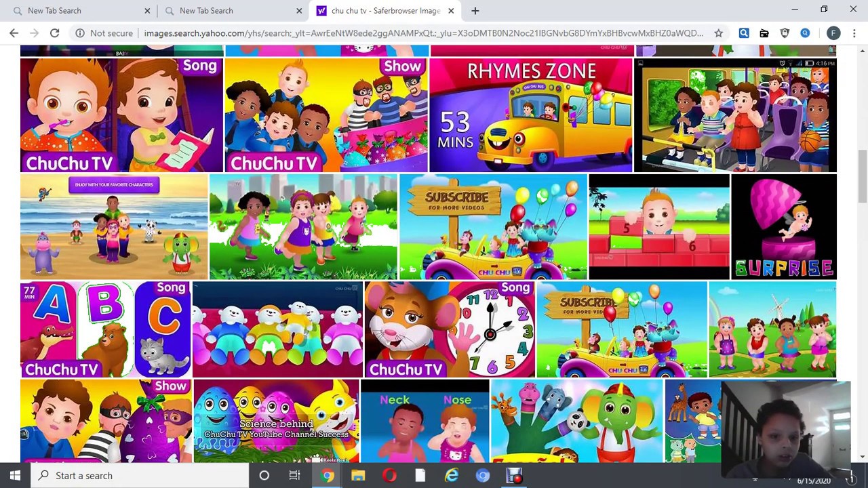Screen dimensions: 868x488
Task: Open the four girls with windmill image
Action: [x=772, y=329]
